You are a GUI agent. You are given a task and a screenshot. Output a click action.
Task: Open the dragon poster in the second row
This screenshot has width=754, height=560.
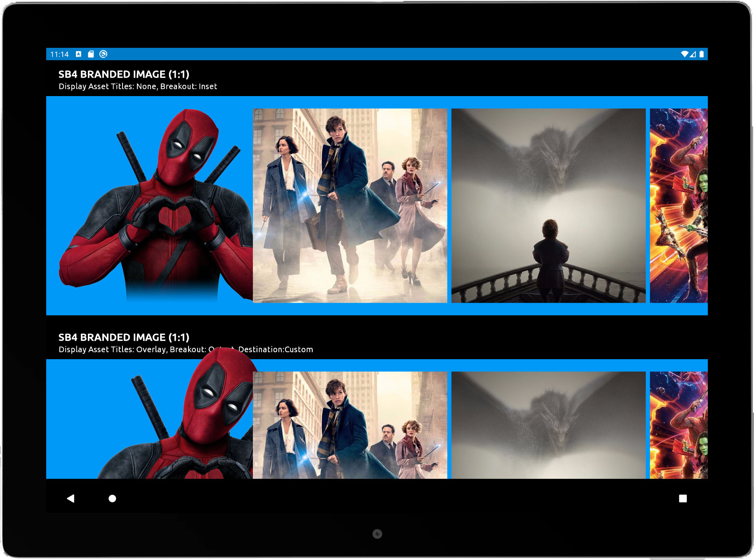[549, 425]
